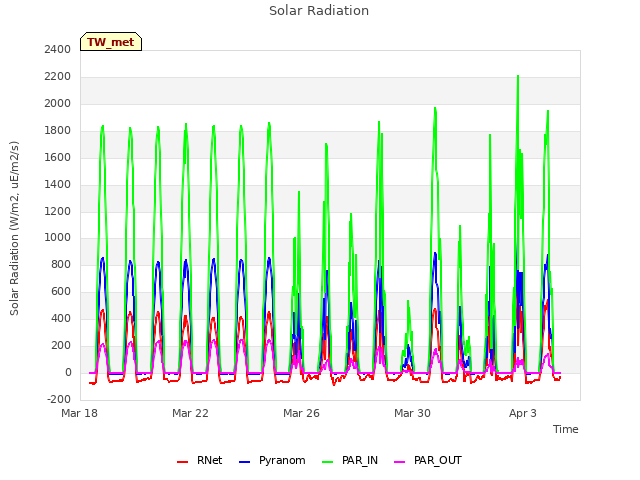The image size is (640, 480).
Task: Click the 1600 y-axis tick label
Action: coord(58,158)
